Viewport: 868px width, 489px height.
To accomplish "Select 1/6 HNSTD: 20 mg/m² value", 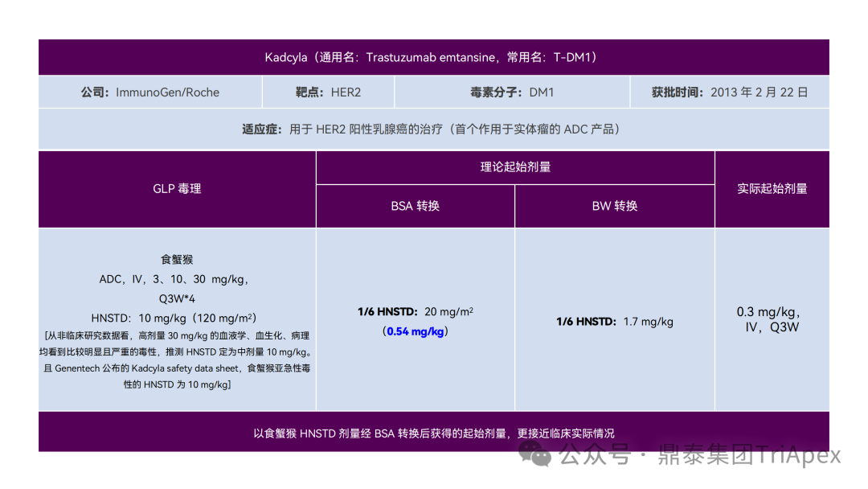I will coord(416,312).
